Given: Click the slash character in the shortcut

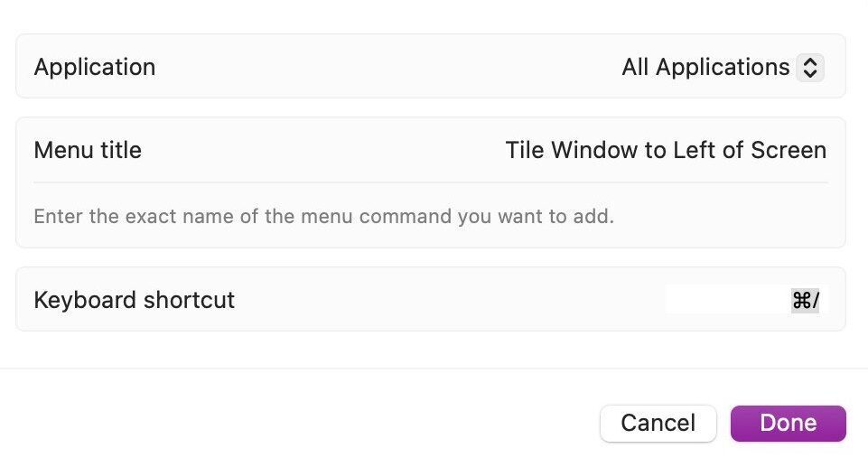Looking at the screenshot, I should (x=816, y=300).
